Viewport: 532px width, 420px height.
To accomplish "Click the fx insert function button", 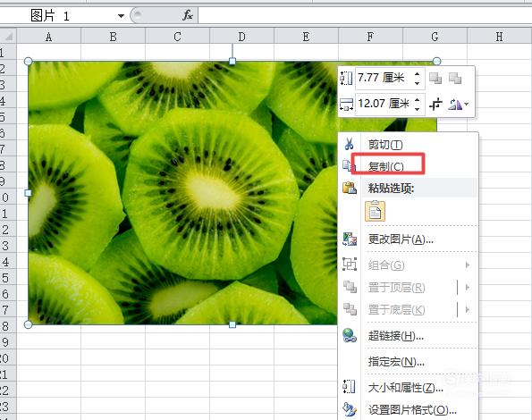I will pyautogui.click(x=187, y=15).
